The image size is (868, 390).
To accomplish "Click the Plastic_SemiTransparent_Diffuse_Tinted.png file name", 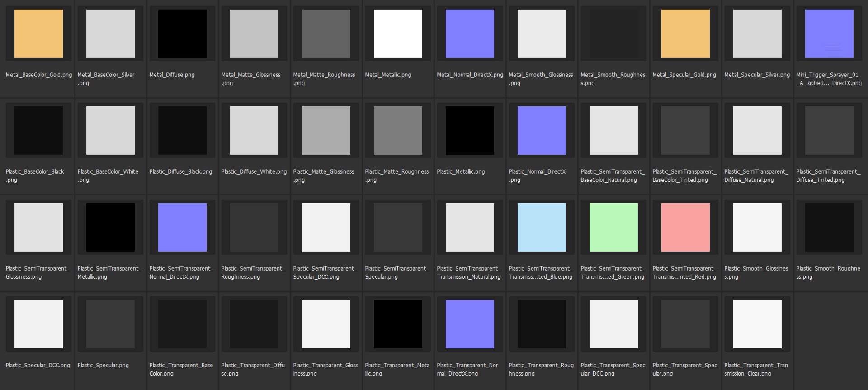I will click(x=828, y=176).
